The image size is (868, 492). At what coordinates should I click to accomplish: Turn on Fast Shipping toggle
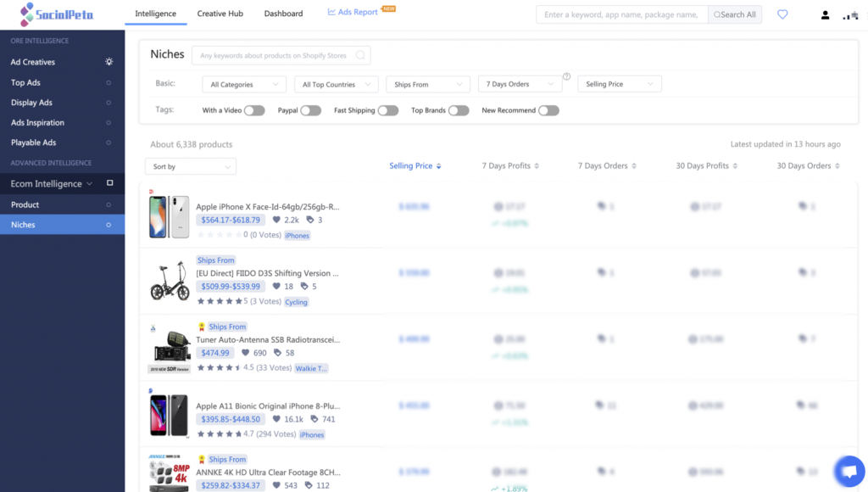coord(388,111)
